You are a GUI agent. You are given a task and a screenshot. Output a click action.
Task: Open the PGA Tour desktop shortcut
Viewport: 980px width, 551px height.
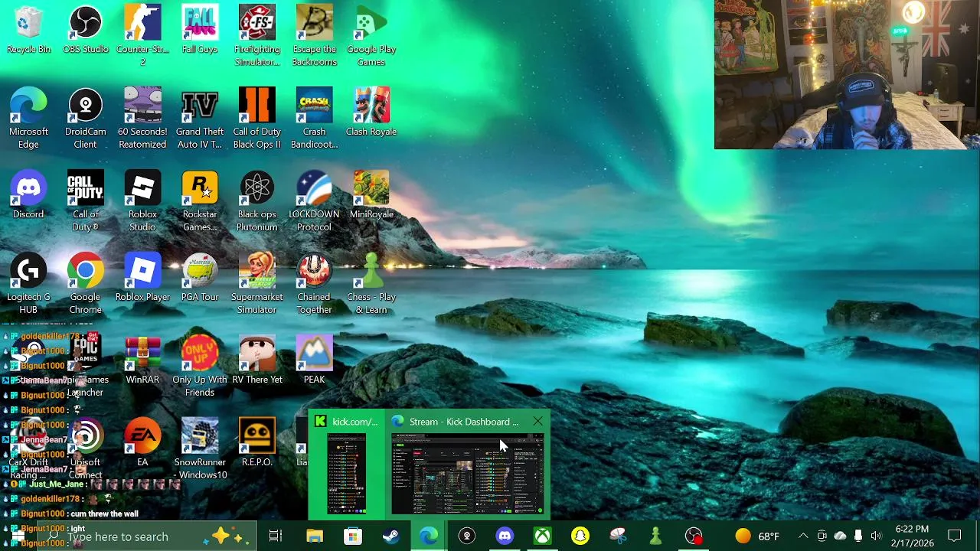click(200, 279)
